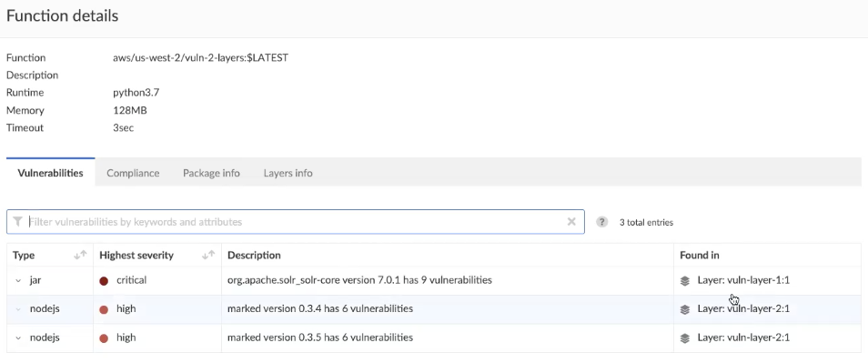Image resolution: width=868 pixels, height=363 pixels.
Task: Click Layer: vuln-layer-2:1 in 0.3.5 row
Action: (x=743, y=338)
